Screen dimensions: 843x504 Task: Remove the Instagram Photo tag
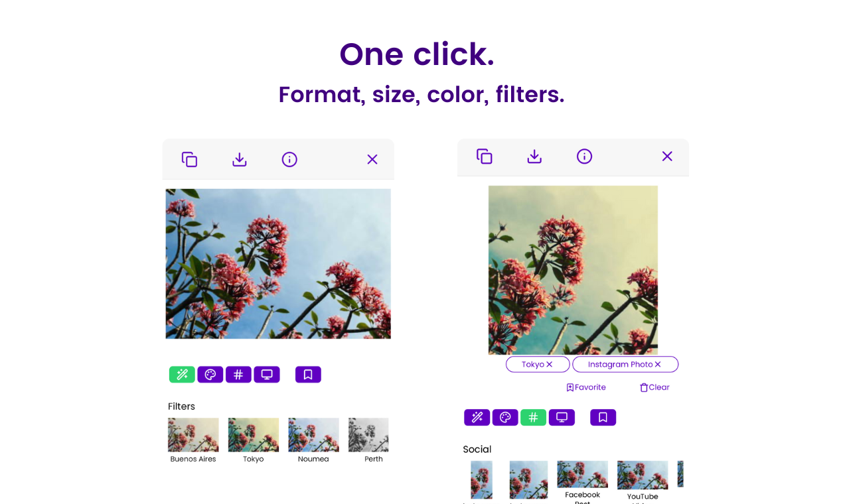coord(658,364)
